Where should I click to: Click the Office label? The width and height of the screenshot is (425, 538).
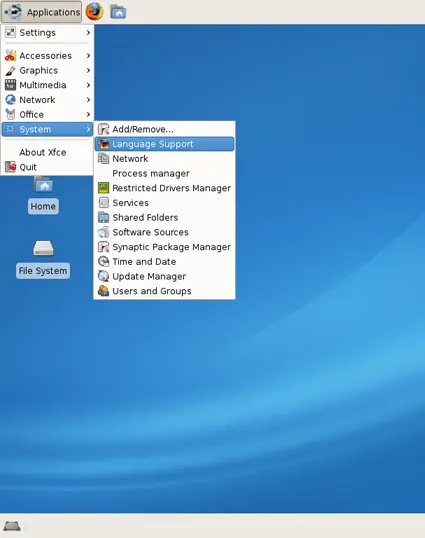pyautogui.click(x=32, y=115)
